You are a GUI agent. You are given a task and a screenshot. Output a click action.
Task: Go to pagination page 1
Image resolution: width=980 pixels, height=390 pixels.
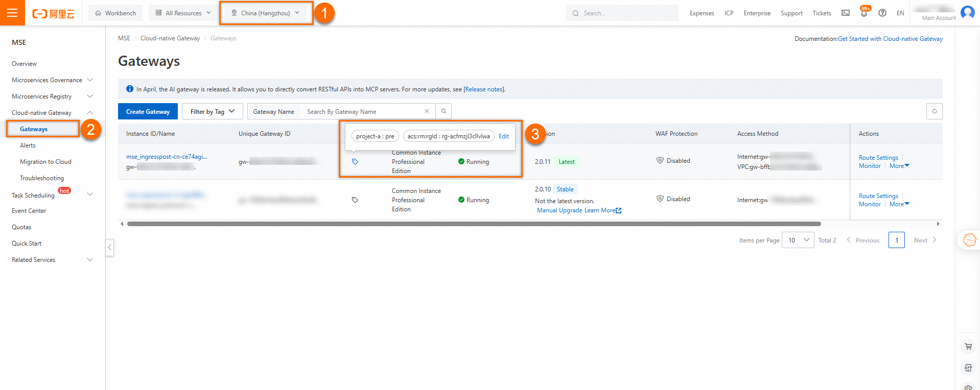tap(897, 240)
